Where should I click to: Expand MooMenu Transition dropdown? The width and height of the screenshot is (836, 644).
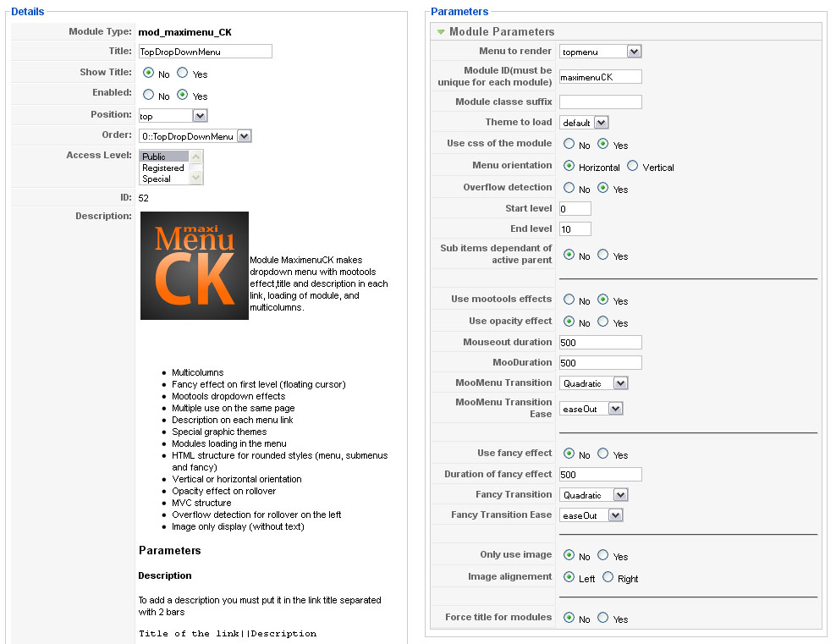620,383
